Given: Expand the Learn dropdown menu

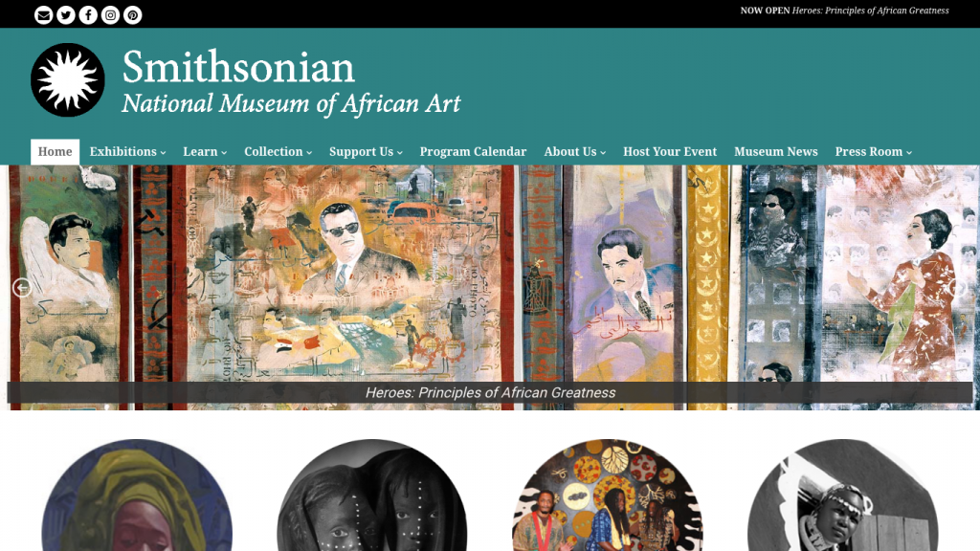Looking at the screenshot, I should pos(205,152).
